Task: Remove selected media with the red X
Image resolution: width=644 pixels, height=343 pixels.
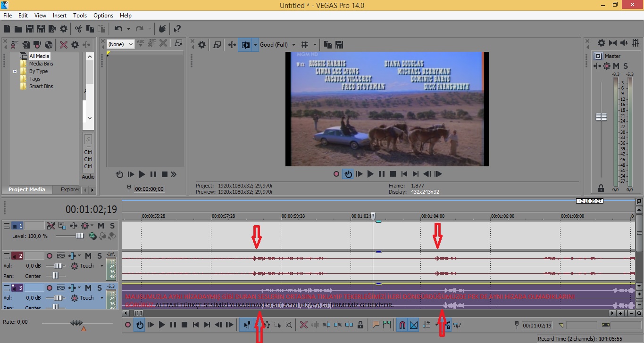Action: (x=63, y=45)
